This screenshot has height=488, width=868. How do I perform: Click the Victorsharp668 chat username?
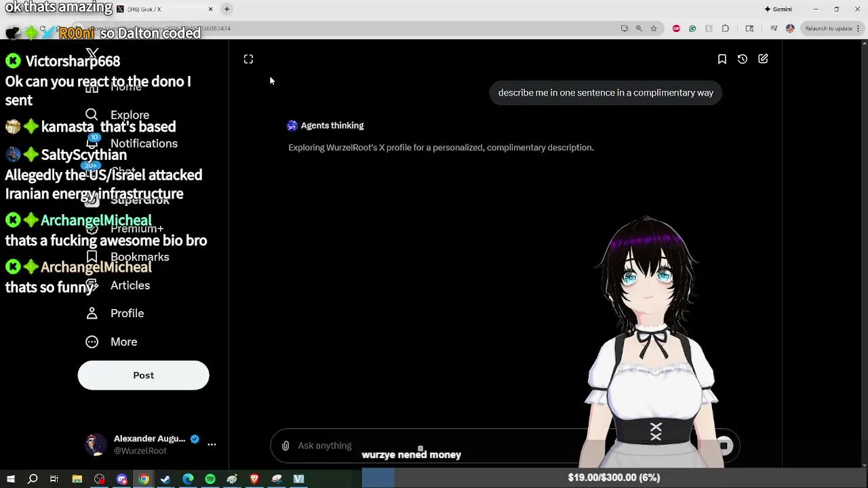click(x=73, y=61)
